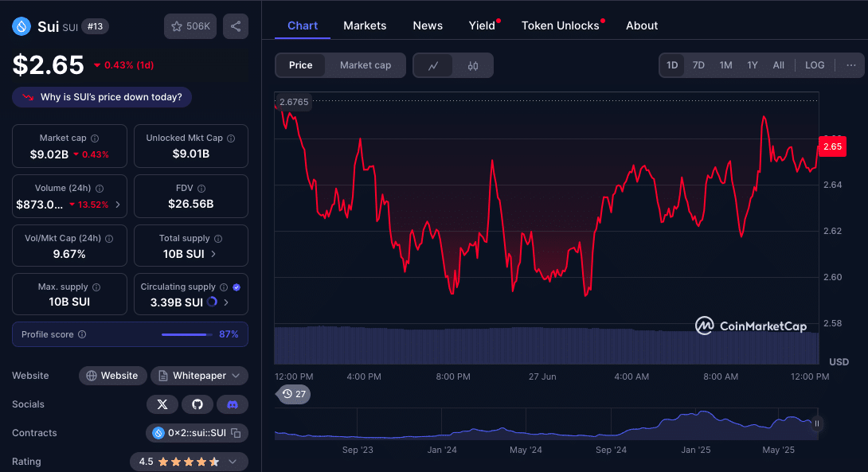Select 1M time range

(725, 65)
